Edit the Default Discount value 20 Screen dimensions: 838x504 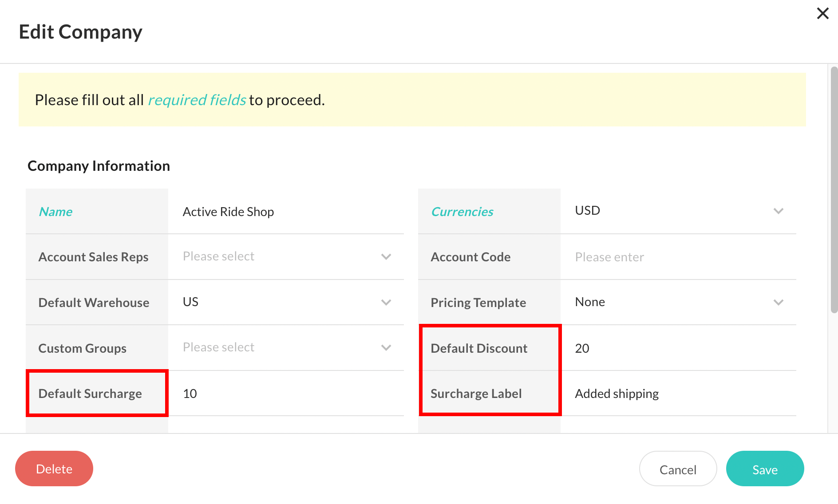click(678, 348)
